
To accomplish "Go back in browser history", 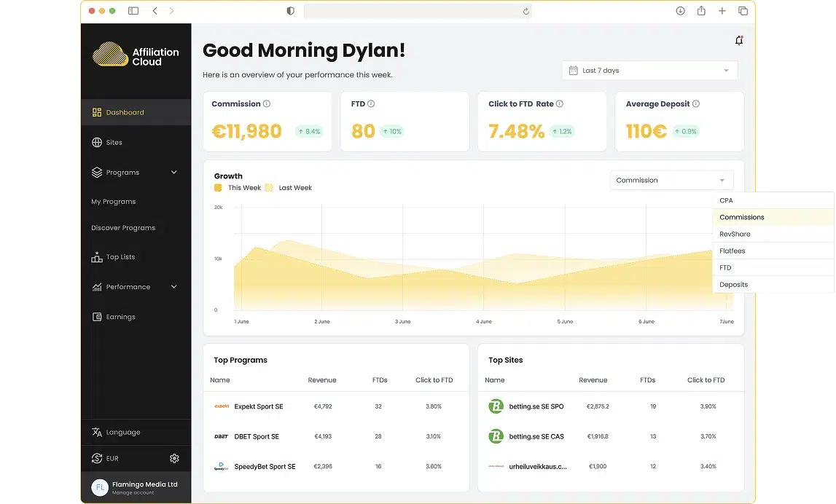I will (x=155, y=11).
